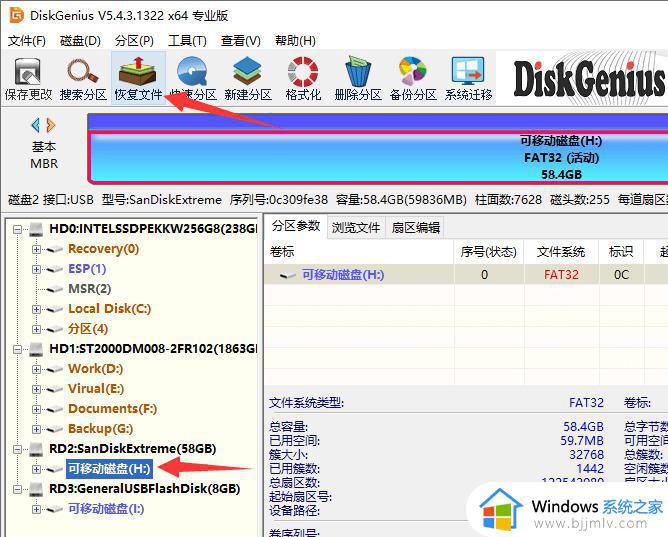Click the Backup Partition (备份分区) toolbar icon
The image size is (668, 537).
pos(413,71)
